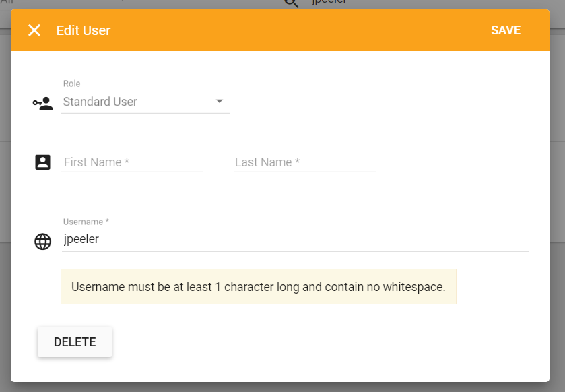Click the small Role field label
Image resolution: width=565 pixels, height=392 pixels.
71,84
